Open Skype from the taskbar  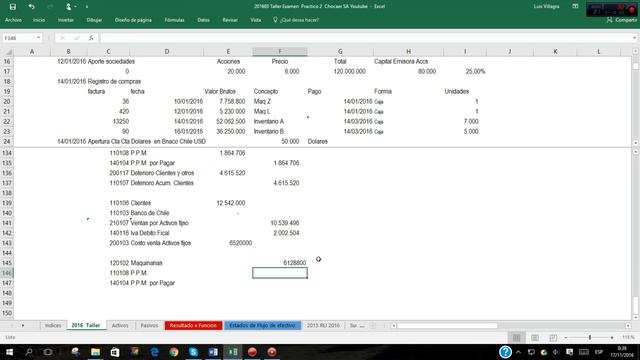pyautogui.click(x=193, y=352)
